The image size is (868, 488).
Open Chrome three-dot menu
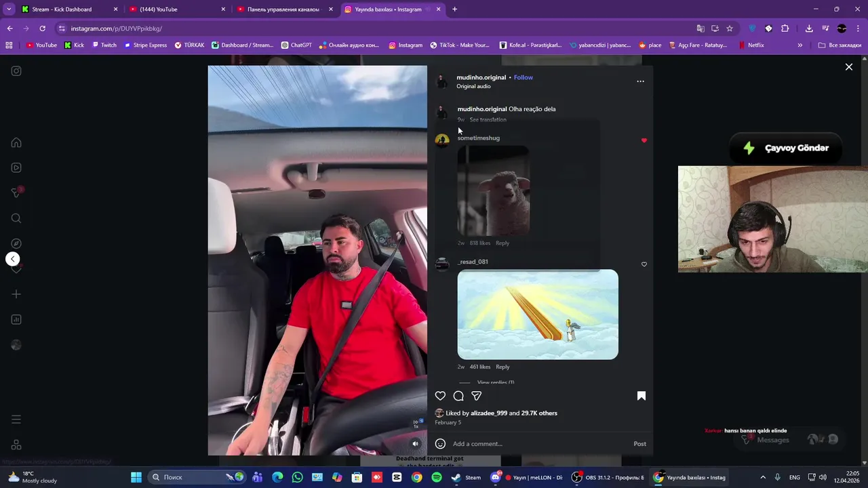pos(858,28)
